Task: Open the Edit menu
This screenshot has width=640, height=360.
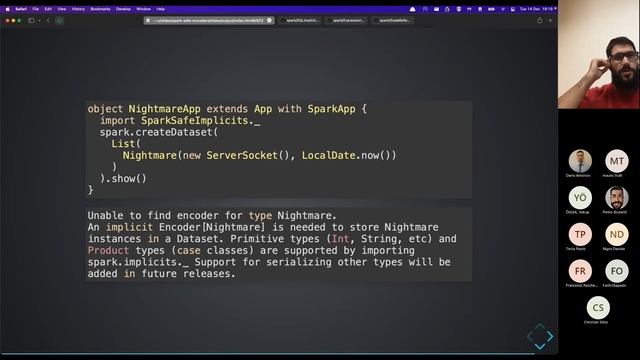Action: point(48,9)
